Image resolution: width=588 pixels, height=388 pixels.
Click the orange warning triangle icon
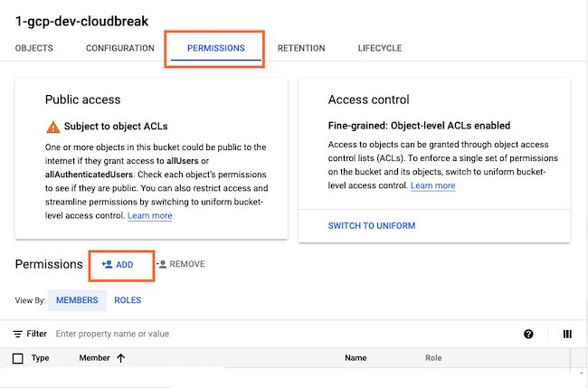[52, 127]
